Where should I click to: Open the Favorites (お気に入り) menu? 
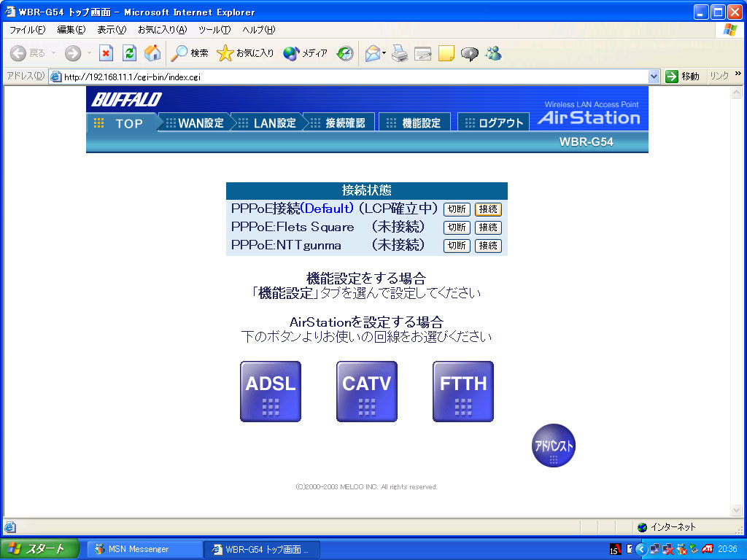[x=162, y=29]
